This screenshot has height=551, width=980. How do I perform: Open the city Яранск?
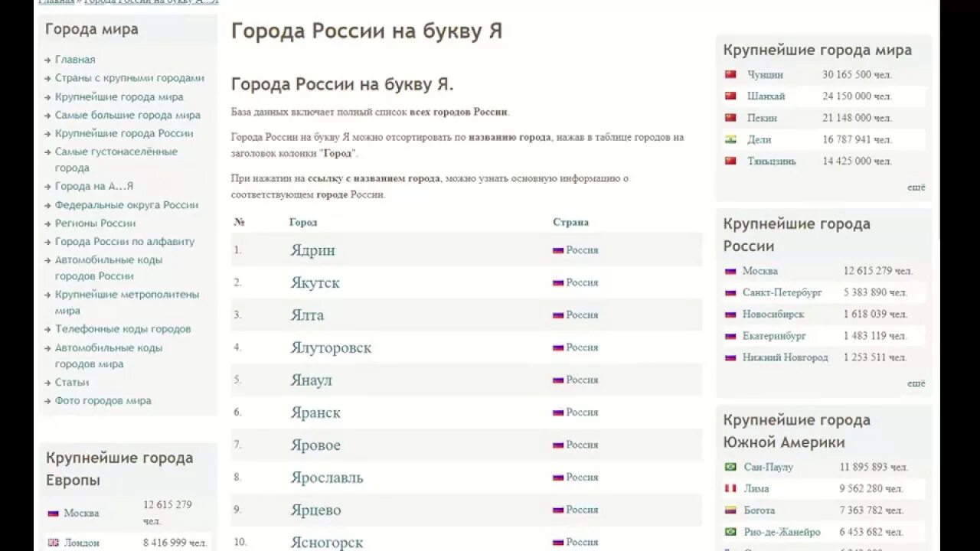[x=315, y=412]
